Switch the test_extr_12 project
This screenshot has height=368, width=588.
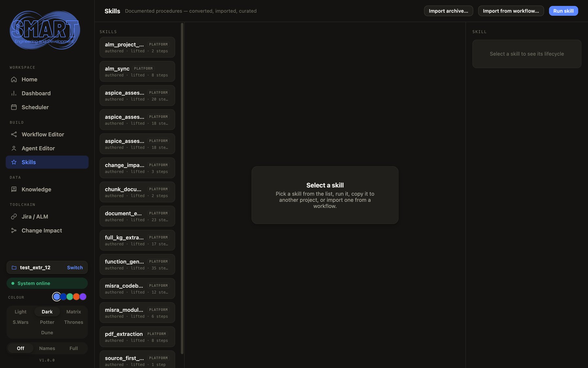click(75, 268)
